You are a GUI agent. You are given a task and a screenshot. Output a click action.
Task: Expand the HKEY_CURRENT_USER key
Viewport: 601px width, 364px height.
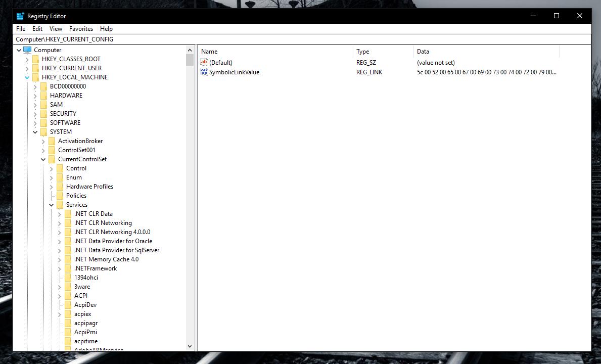[27, 69]
